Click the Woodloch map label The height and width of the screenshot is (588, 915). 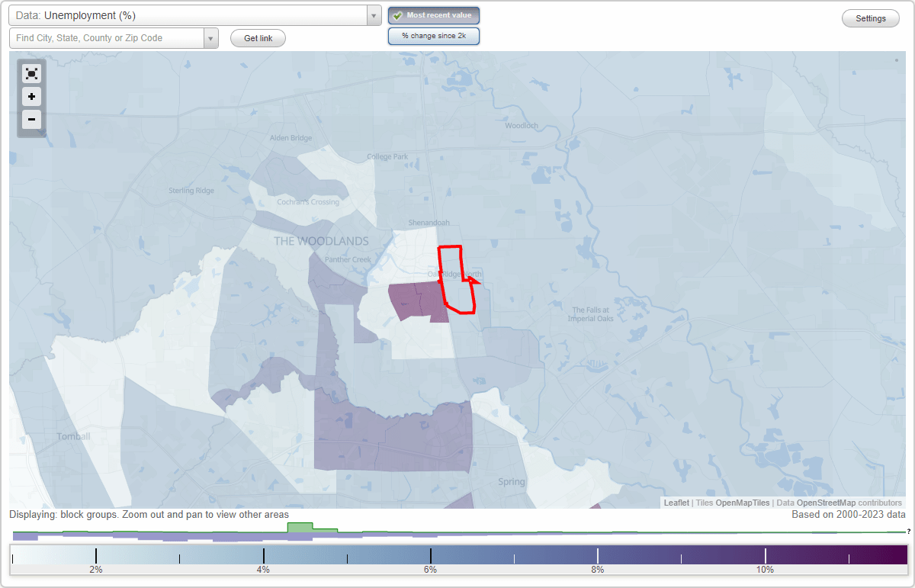(522, 125)
